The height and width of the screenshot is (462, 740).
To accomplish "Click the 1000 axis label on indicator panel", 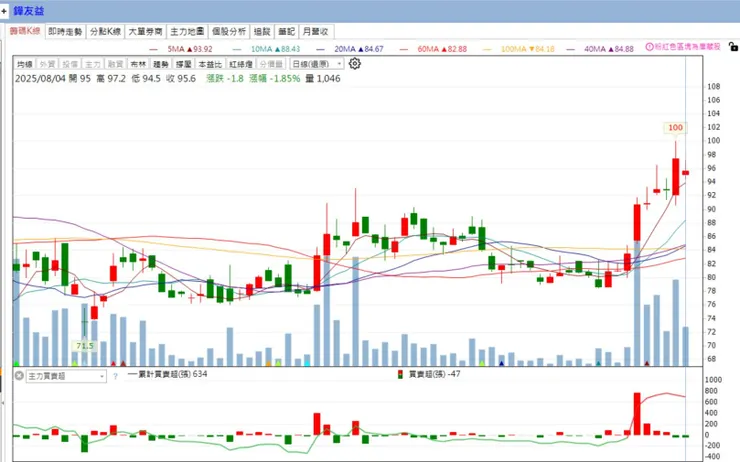I will click(713, 380).
